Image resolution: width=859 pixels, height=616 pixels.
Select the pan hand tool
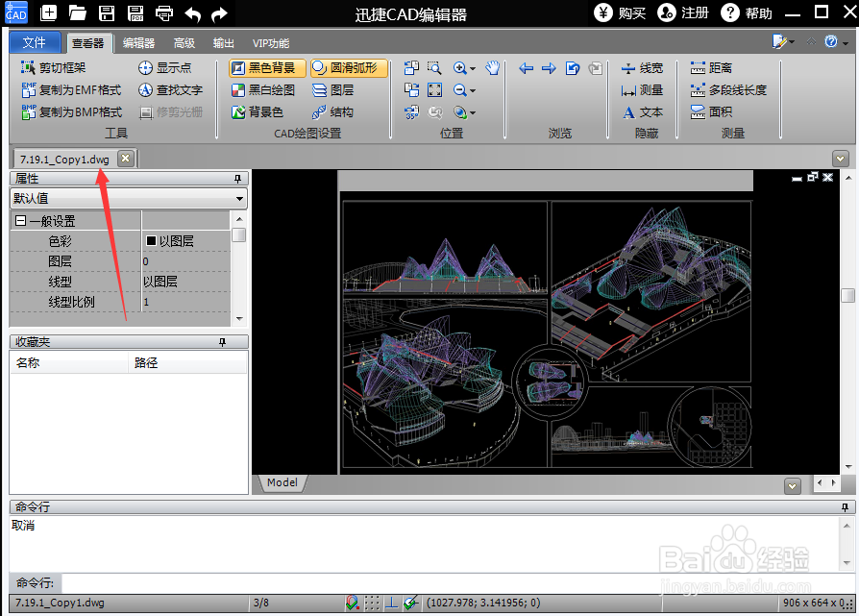pos(493,68)
